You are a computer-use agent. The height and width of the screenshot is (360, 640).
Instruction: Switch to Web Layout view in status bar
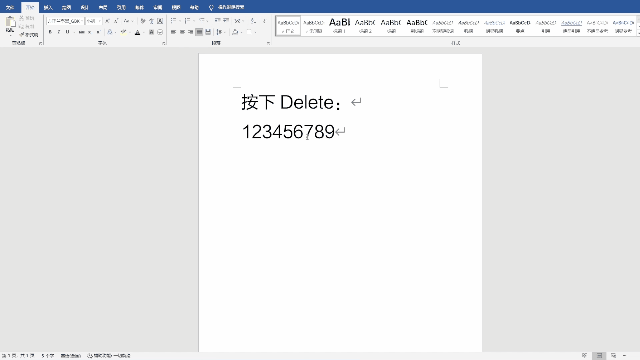613,356
